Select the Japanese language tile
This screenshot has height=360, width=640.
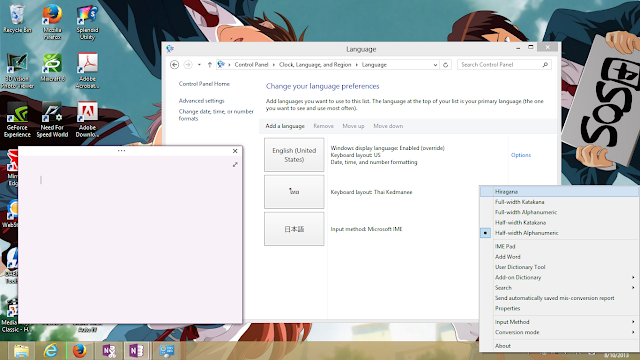(294, 229)
